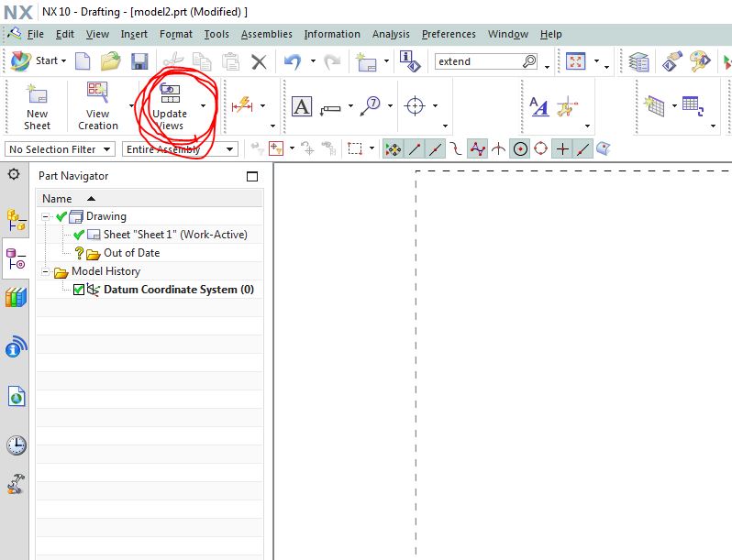Open the Reuse Library tab
The height and width of the screenshot is (560, 732).
[16, 297]
